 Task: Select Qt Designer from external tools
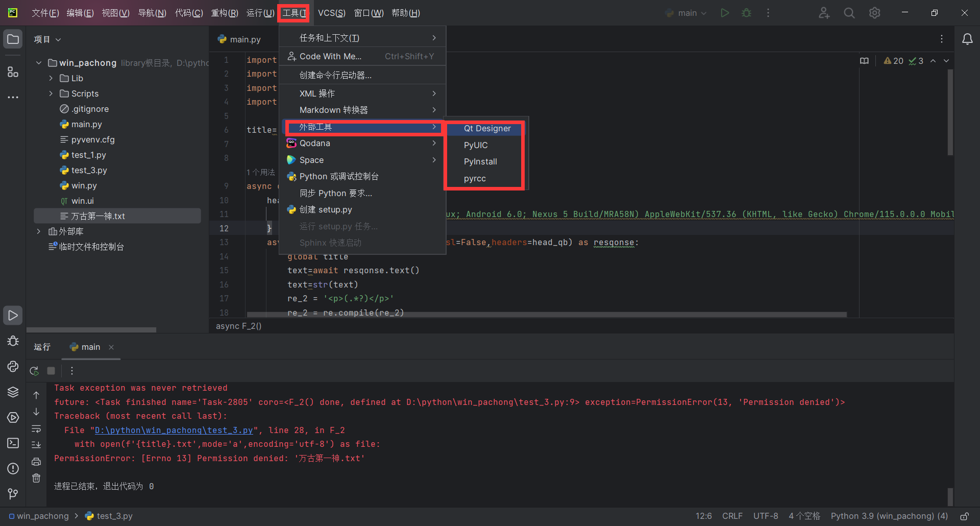[486, 129]
